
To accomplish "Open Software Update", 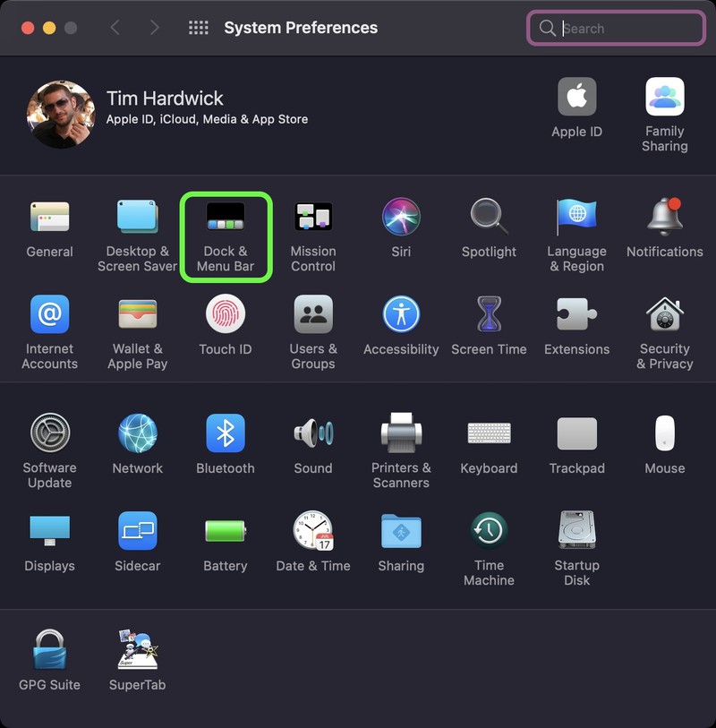I will tap(50, 437).
